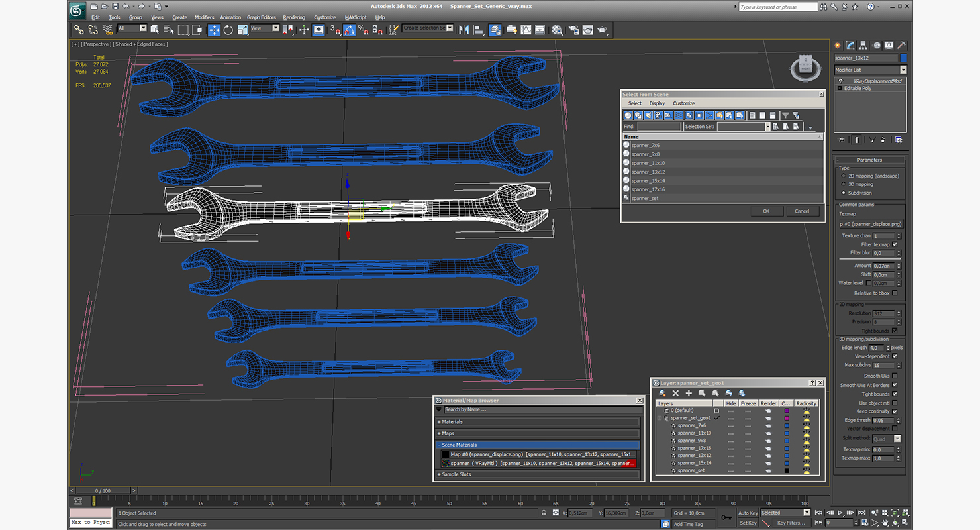The height and width of the screenshot is (530, 980).
Task: Click the Key Filters button
Action: [791, 523]
